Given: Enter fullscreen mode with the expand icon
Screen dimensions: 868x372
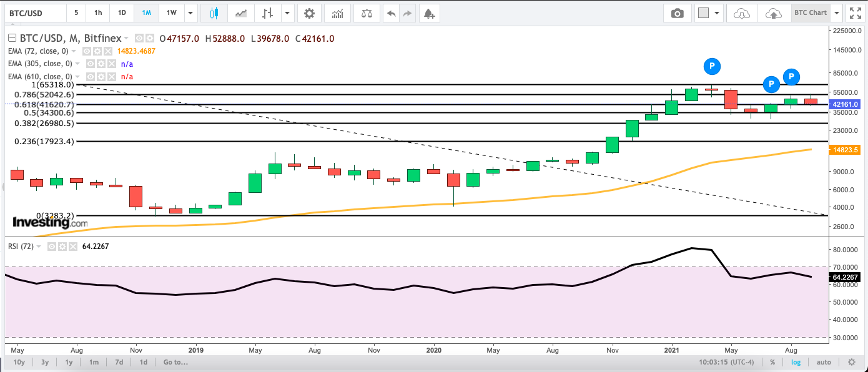Looking at the screenshot, I should 856,13.
